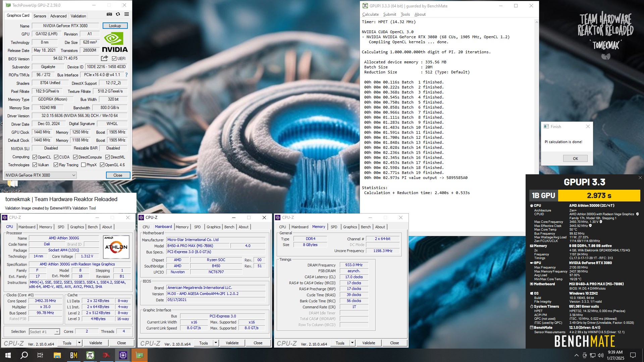Switch to GPU-Z Validation tab
The width and height of the screenshot is (644, 362).
[78, 16]
